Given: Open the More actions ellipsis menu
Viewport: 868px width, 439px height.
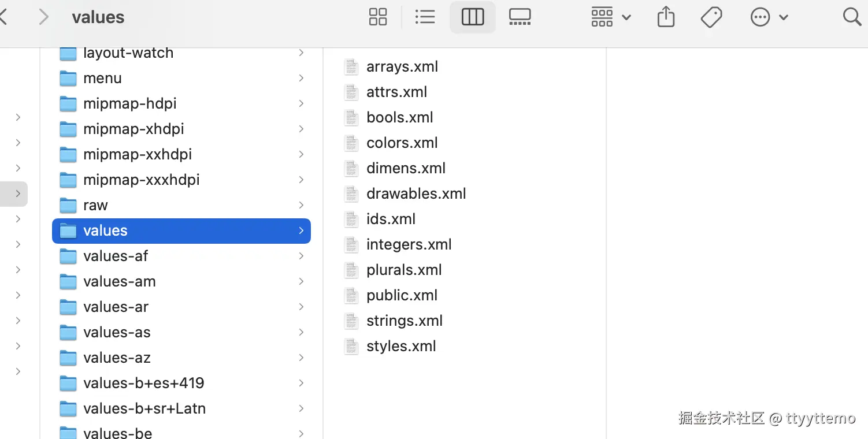Looking at the screenshot, I should coord(769,17).
